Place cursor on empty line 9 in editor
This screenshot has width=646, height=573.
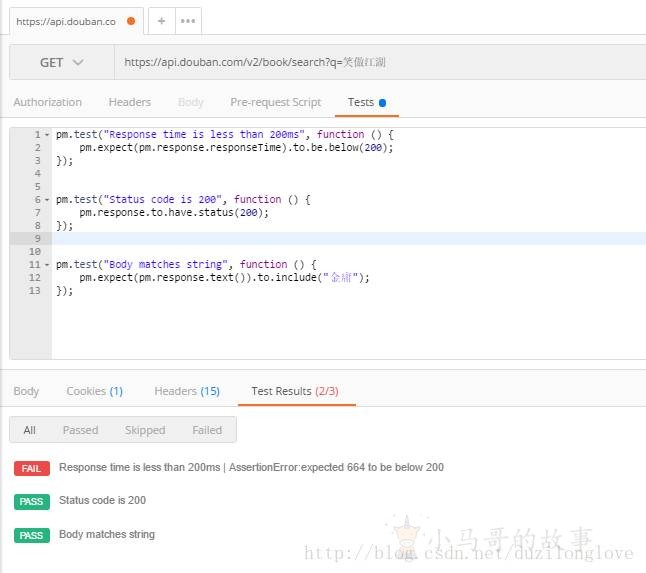349,239
